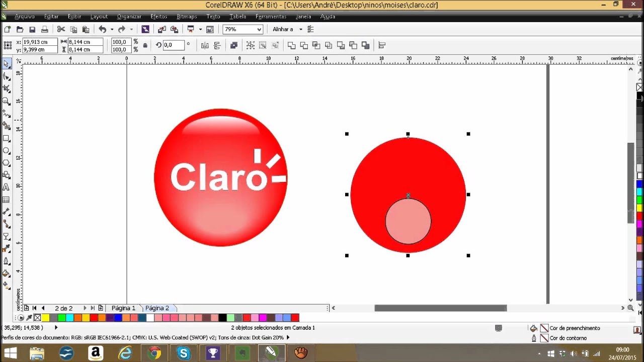Select the Pick tool in toolbox
Screen dimensions: 644x362
(x=6, y=64)
